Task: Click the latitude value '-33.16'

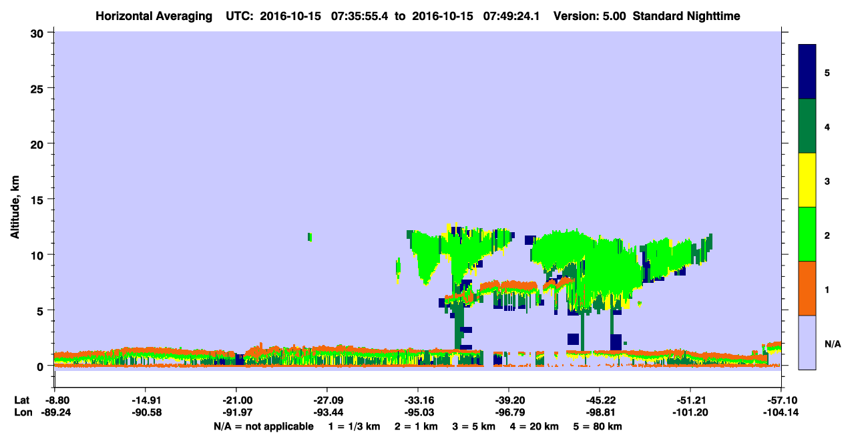Action: (x=418, y=400)
